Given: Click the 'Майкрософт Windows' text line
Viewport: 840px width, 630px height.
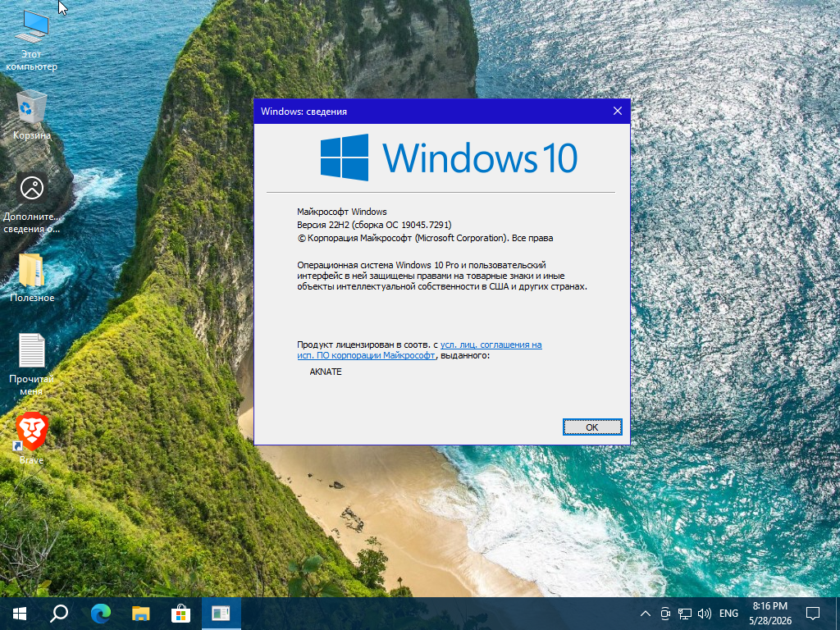Looking at the screenshot, I should tap(342, 212).
